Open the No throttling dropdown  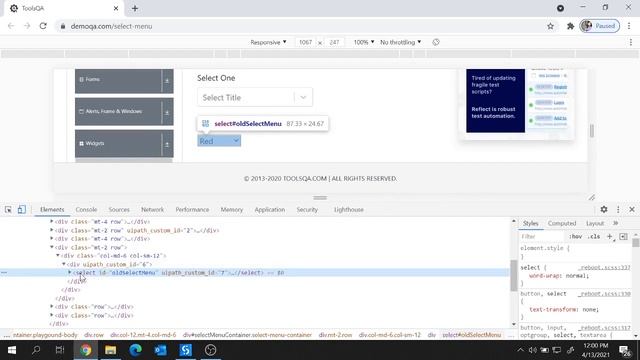tap(400, 42)
